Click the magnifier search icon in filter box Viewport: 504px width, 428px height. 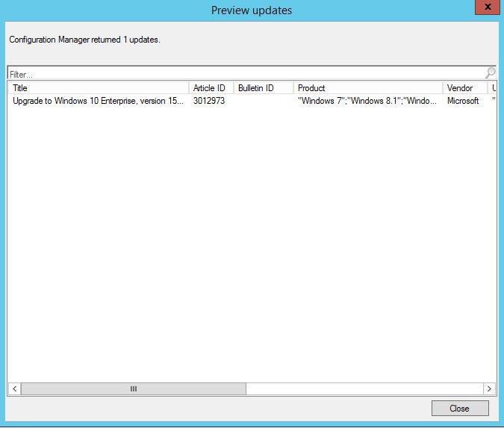pos(490,73)
